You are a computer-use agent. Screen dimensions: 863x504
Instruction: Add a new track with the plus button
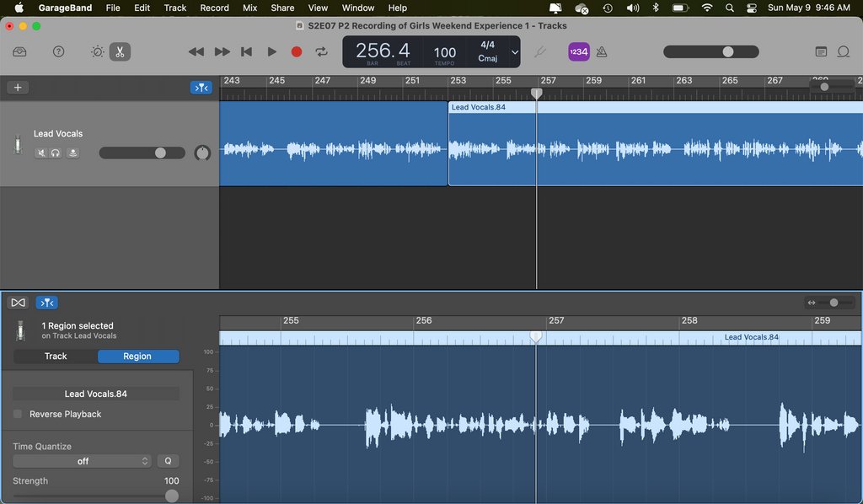[18, 87]
